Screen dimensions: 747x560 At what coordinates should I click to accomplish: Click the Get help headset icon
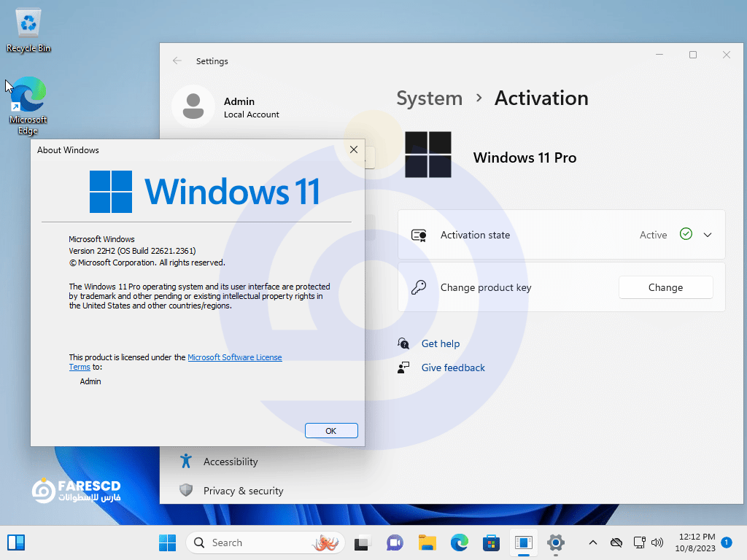(403, 343)
